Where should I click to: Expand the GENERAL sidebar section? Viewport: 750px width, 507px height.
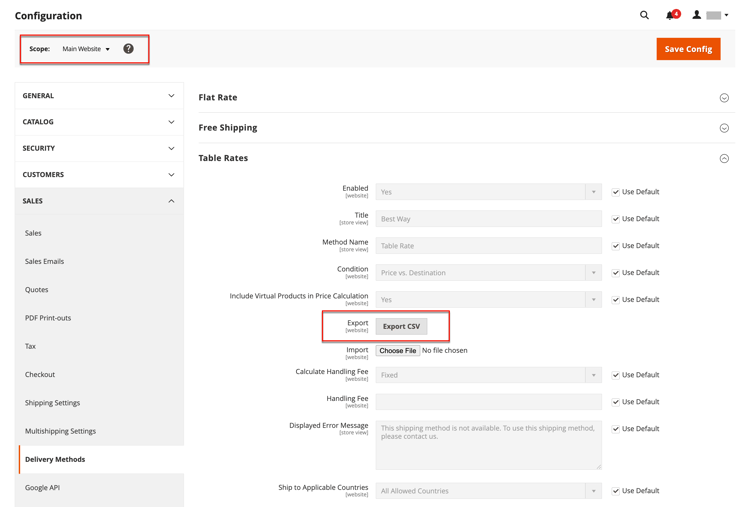[99, 96]
